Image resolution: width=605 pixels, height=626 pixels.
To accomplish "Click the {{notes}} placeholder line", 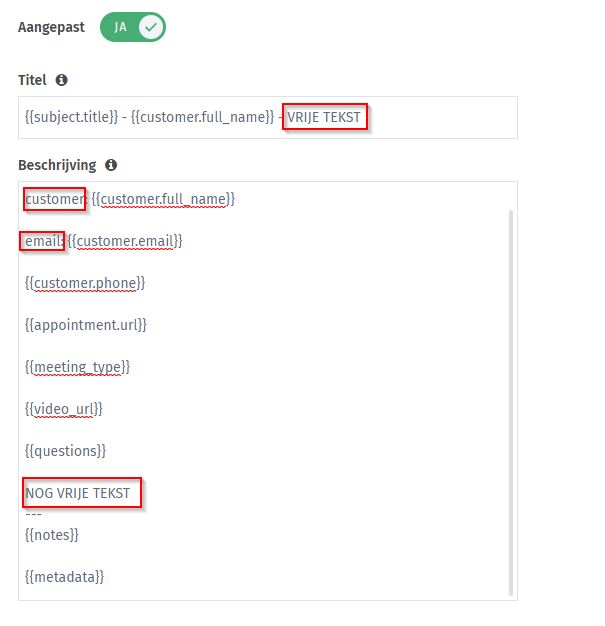I will tap(52, 535).
